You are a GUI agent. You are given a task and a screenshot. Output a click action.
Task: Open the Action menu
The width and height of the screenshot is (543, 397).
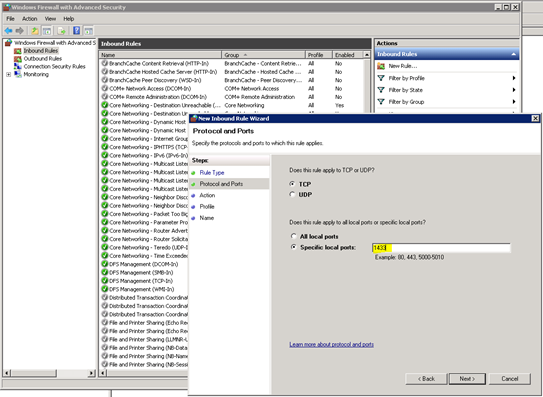(x=29, y=19)
